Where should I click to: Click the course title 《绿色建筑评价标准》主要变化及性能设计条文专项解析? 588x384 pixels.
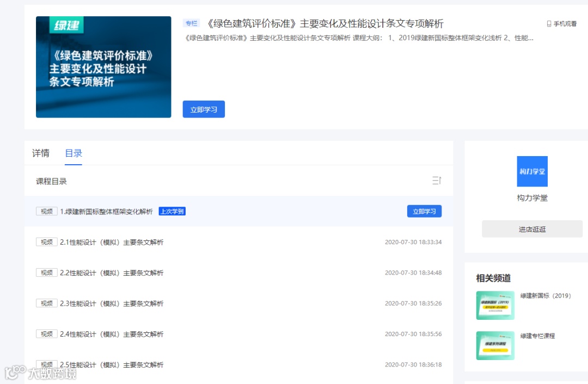pos(325,23)
